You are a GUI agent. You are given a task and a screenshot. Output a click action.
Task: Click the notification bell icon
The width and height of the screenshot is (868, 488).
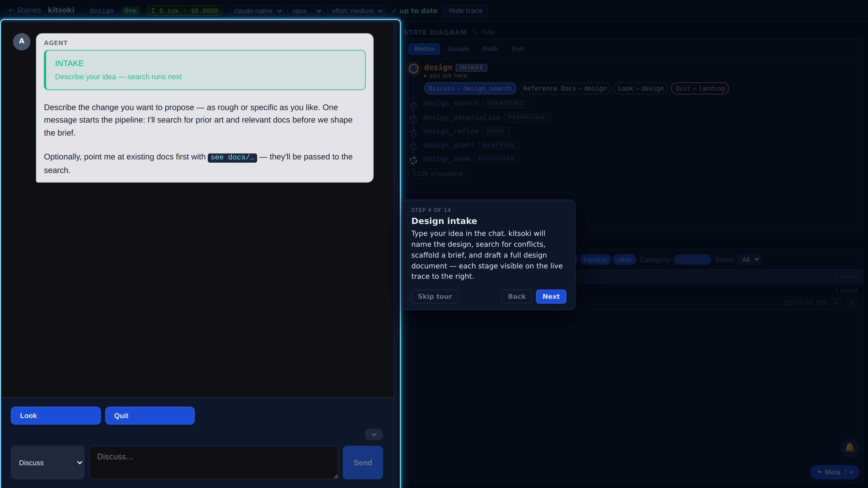coord(850,447)
